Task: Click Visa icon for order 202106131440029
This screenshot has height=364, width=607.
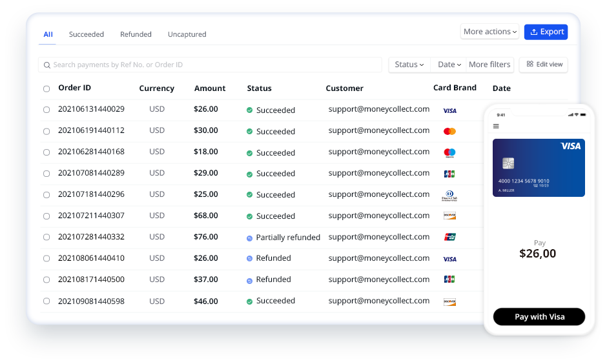Action: [449, 110]
